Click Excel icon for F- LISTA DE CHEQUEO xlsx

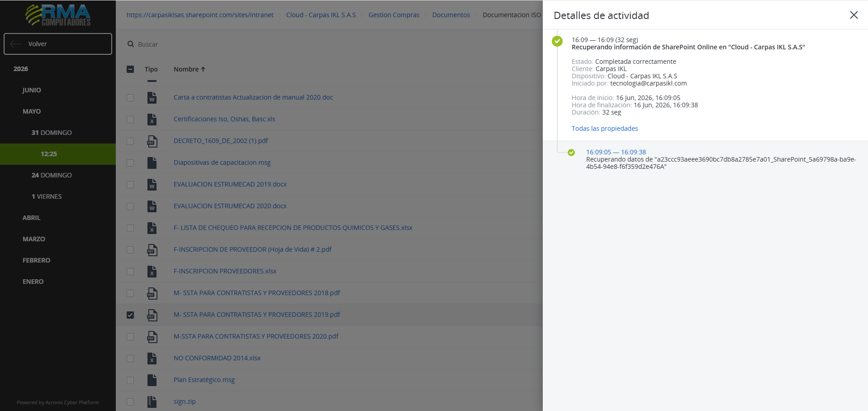[152, 228]
